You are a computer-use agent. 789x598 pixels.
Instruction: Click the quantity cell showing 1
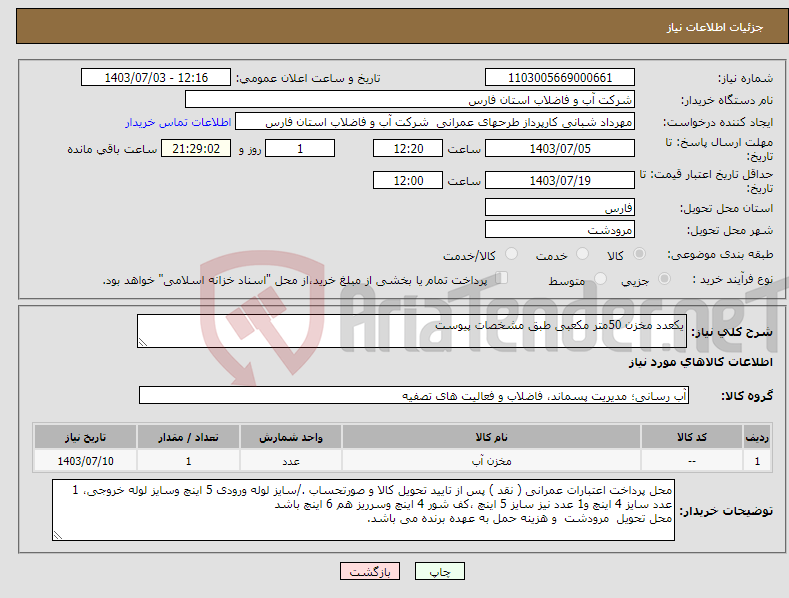coord(188,461)
